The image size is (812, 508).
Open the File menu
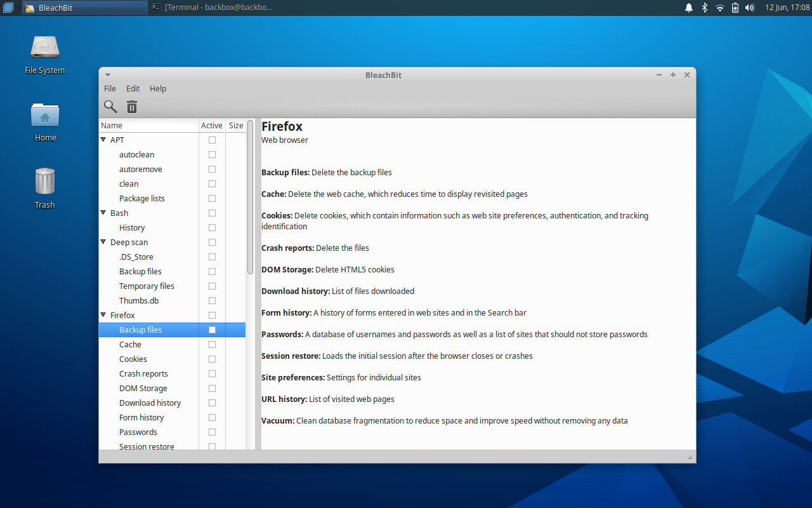110,88
